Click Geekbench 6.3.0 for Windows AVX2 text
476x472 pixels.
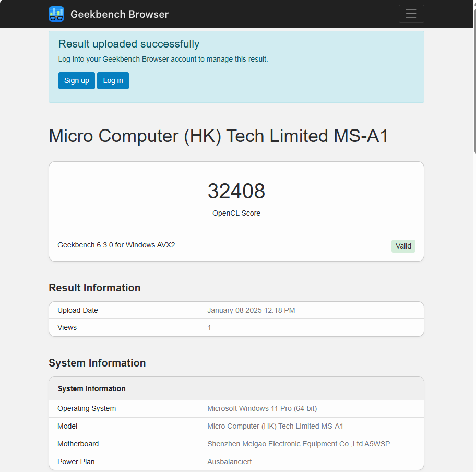pos(116,245)
